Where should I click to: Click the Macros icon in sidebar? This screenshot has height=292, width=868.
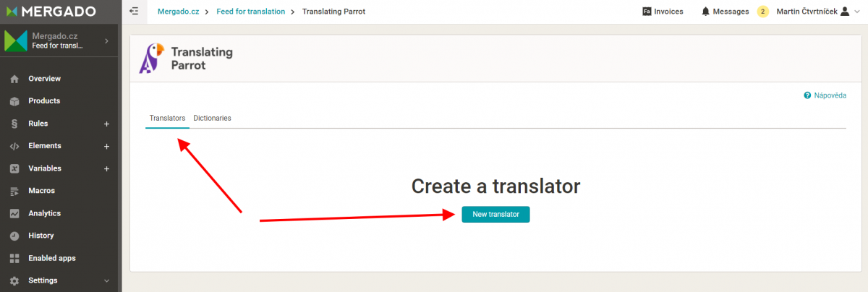[x=14, y=192]
